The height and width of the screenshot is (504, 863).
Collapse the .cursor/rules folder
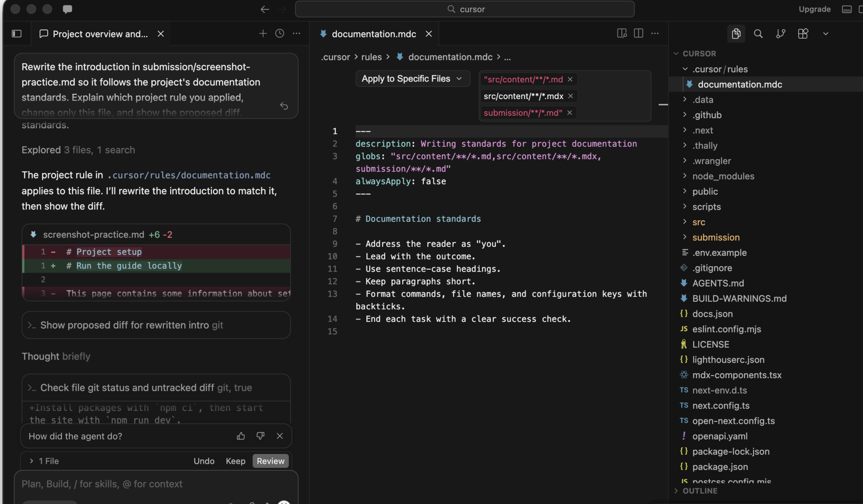[720, 69]
